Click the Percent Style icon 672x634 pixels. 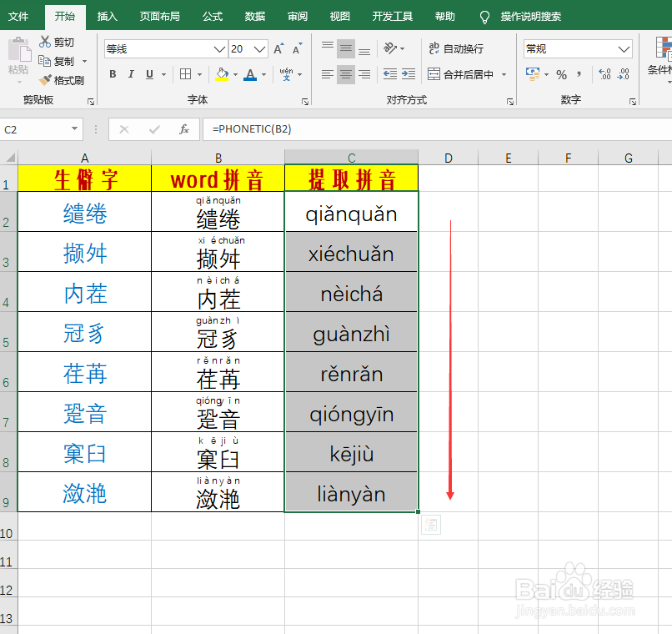(560, 75)
